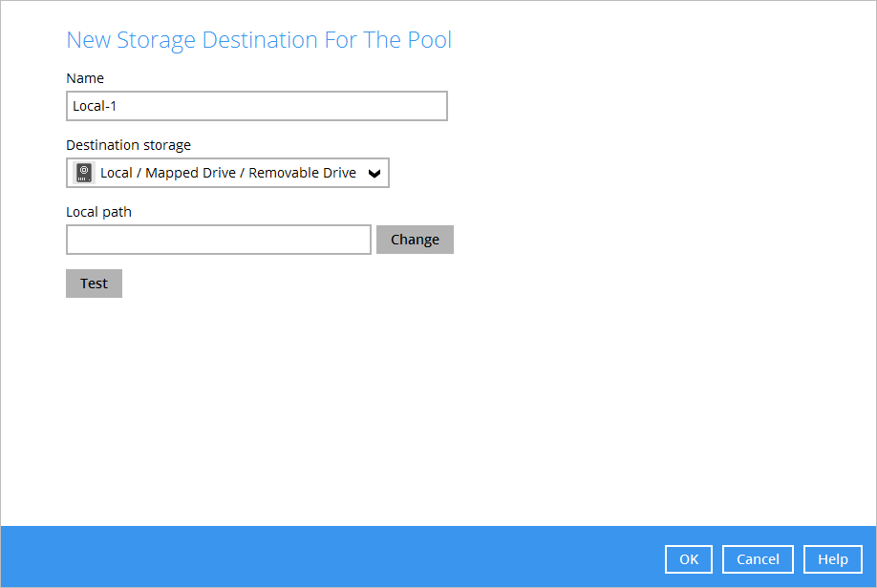Click the word Pool in the dialog title
Image resolution: width=877 pixels, height=588 pixels.
[x=429, y=40]
